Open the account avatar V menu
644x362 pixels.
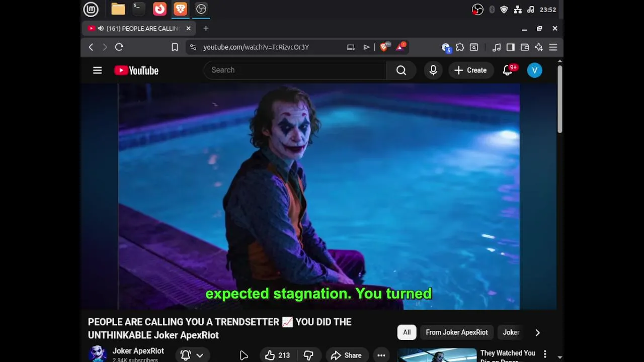[535, 70]
